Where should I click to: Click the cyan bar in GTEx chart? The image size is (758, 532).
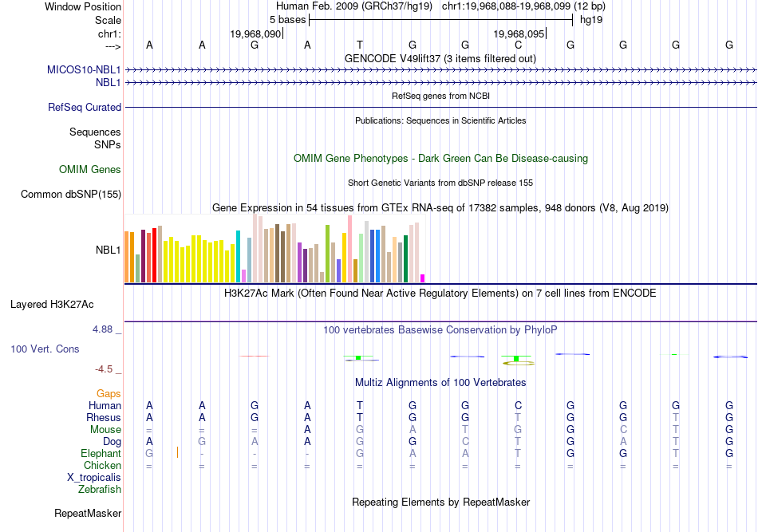coord(238,257)
